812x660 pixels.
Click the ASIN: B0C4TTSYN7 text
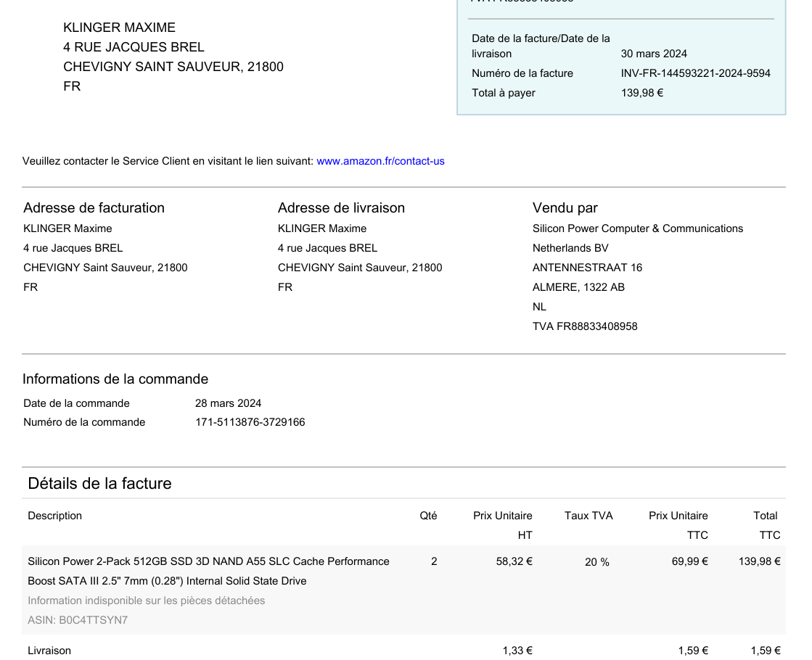pos(78,620)
